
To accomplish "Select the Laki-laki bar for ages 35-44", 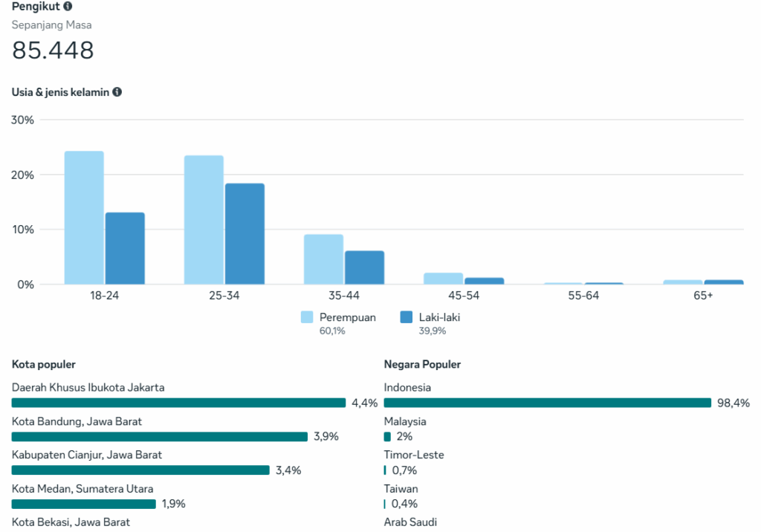I will [364, 267].
